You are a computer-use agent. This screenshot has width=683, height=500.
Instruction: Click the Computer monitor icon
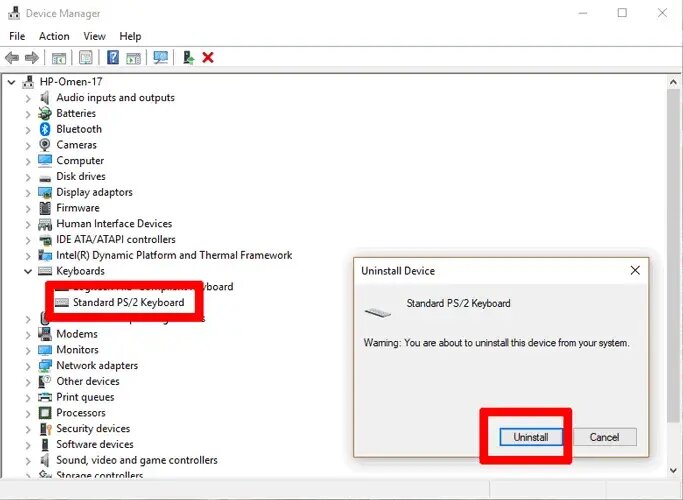point(45,160)
